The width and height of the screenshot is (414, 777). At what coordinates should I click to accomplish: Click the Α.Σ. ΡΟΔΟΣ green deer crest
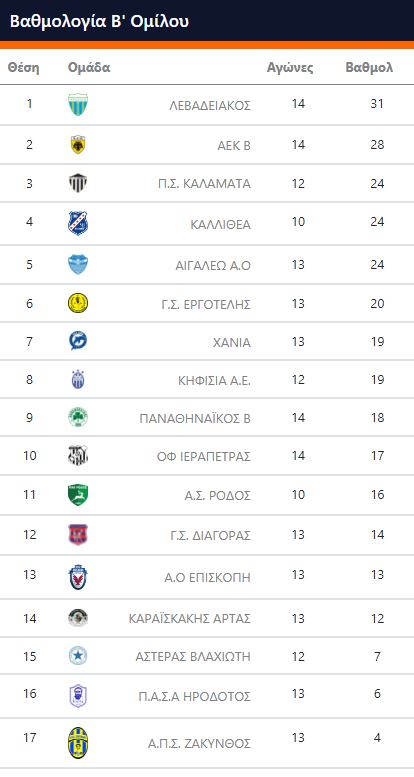(x=78, y=495)
